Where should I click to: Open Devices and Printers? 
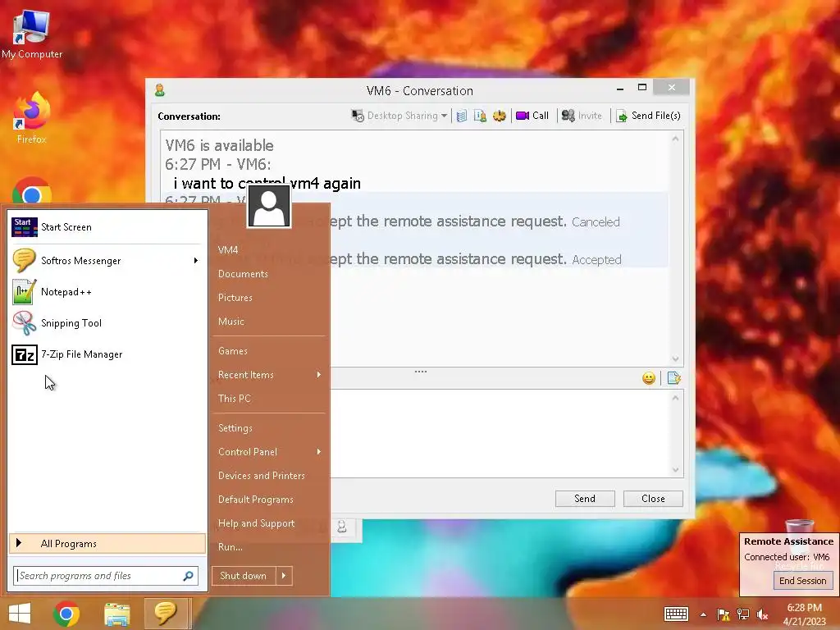coord(262,476)
